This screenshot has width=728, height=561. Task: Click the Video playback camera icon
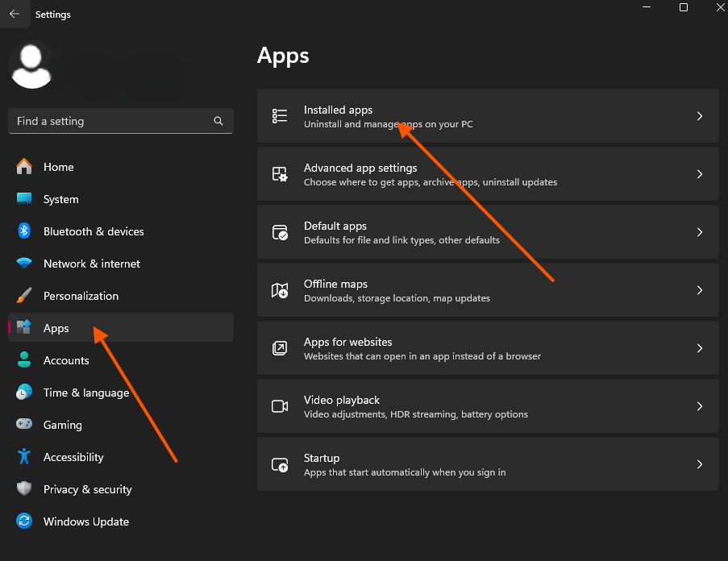click(x=280, y=406)
